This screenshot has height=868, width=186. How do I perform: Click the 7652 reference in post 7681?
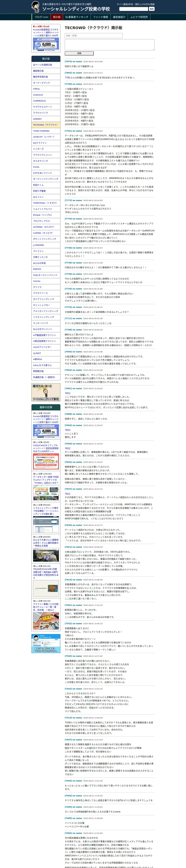tap(68, 393)
